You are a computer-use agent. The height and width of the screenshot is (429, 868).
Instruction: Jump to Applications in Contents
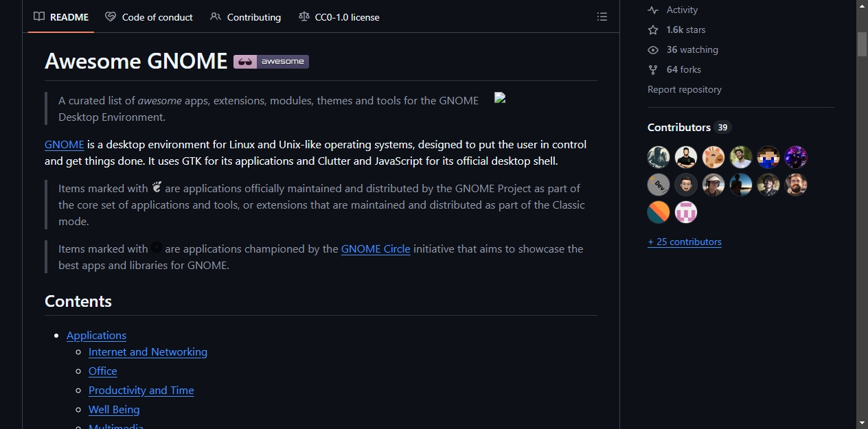(96, 335)
